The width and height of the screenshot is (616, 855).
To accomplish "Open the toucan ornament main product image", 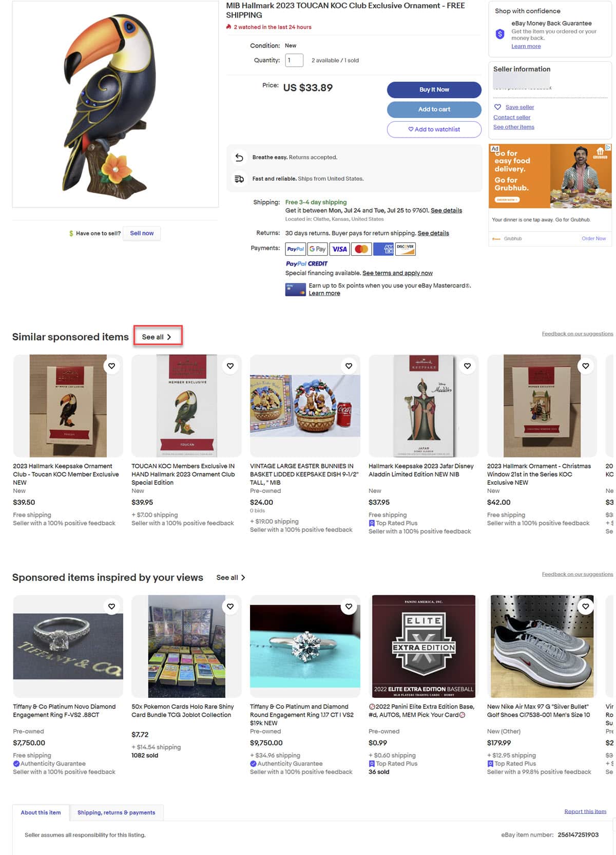I will click(x=115, y=104).
